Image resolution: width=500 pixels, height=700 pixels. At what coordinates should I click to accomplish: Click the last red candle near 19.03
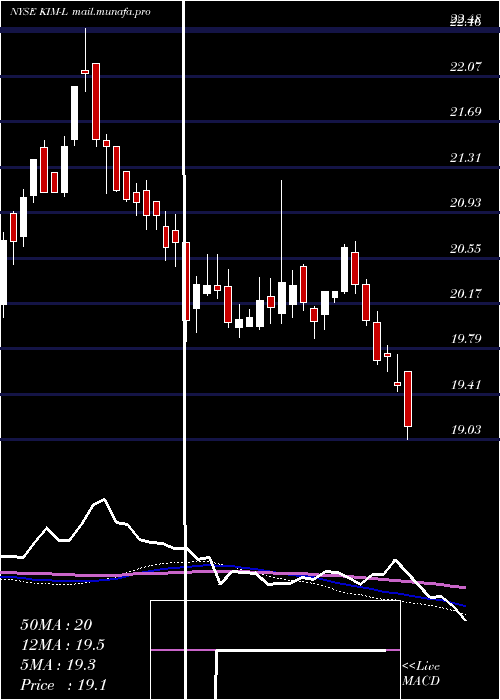click(408, 399)
